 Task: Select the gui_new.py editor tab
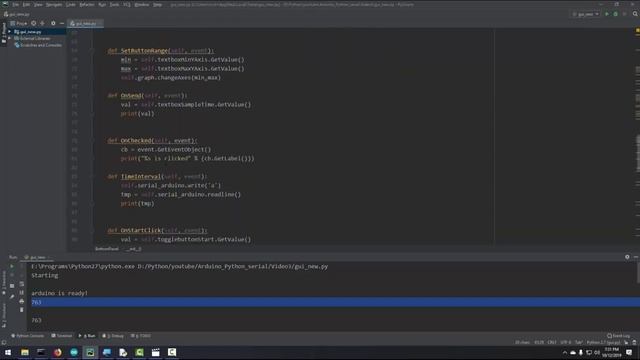(84, 24)
